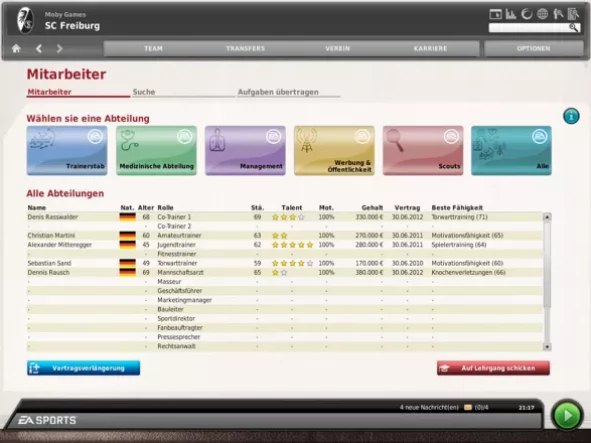
Task: Click the search magnifier icon
Action: coord(574,27)
